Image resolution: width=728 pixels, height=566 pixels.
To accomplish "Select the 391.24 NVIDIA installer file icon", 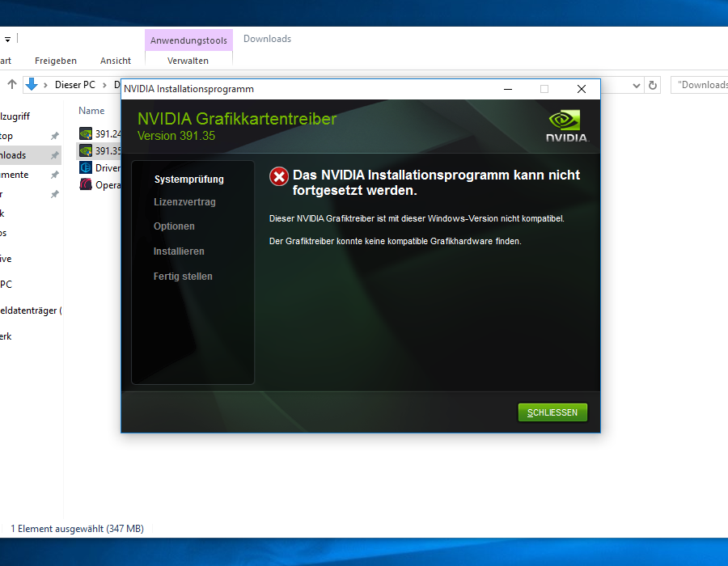I will point(86,133).
